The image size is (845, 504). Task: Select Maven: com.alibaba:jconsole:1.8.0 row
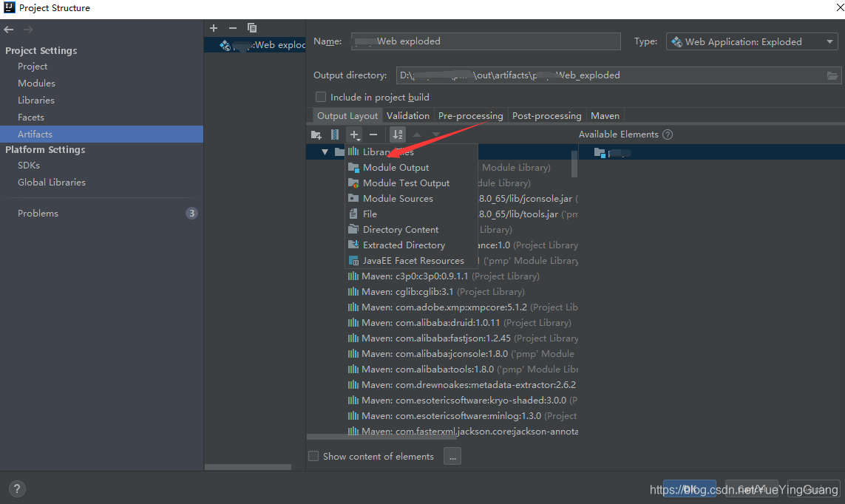(461, 354)
